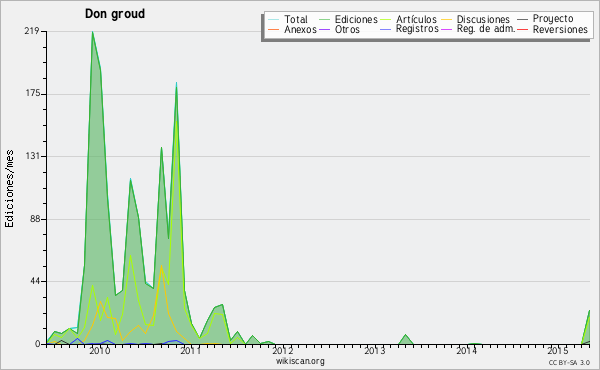Image resolution: width=600 pixels, height=370 pixels.
Task: Click the small 2013 activity bump
Action: 406,339
